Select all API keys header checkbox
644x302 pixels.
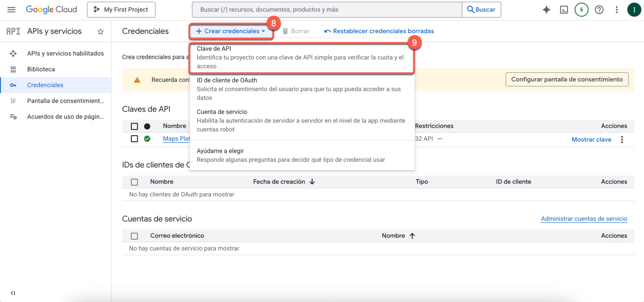[134, 126]
